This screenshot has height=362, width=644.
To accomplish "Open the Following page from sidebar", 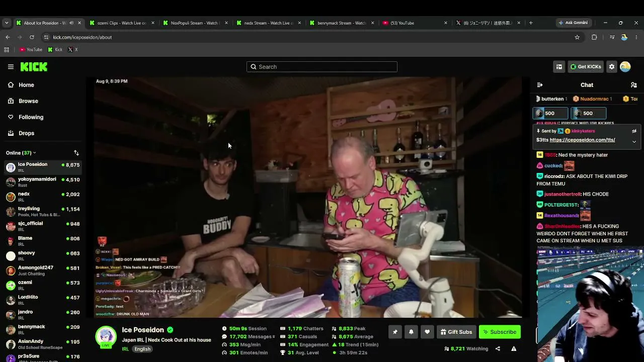I will [31, 117].
